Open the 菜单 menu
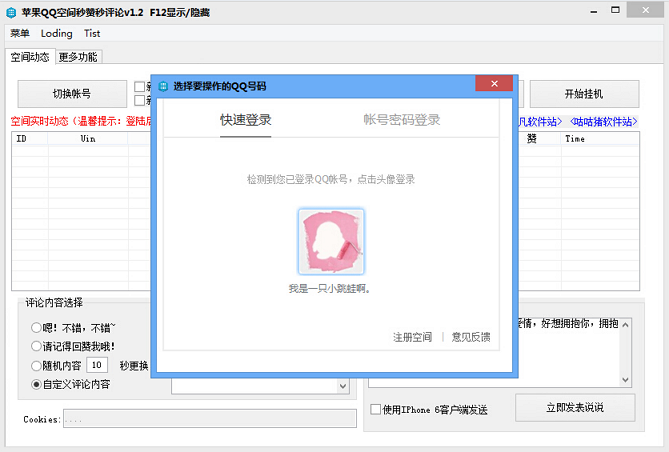Image resolution: width=669 pixels, height=452 pixels. click(x=20, y=33)
